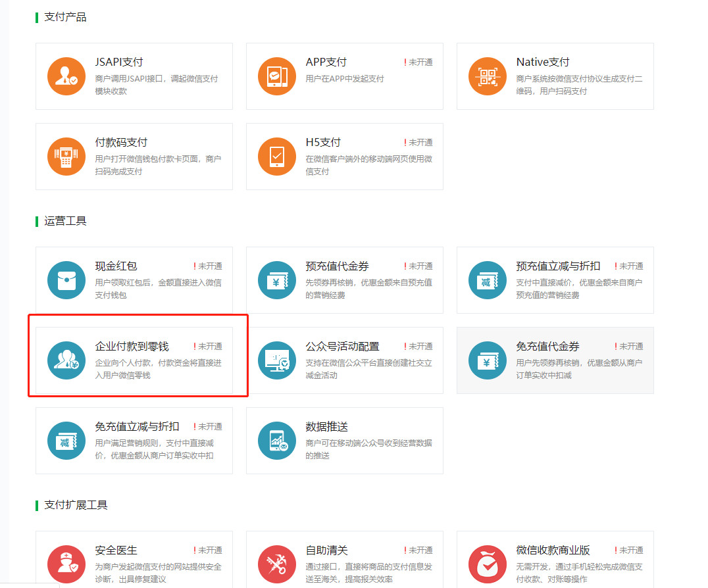Click the 自助清关 tools icon

point(277,564)
